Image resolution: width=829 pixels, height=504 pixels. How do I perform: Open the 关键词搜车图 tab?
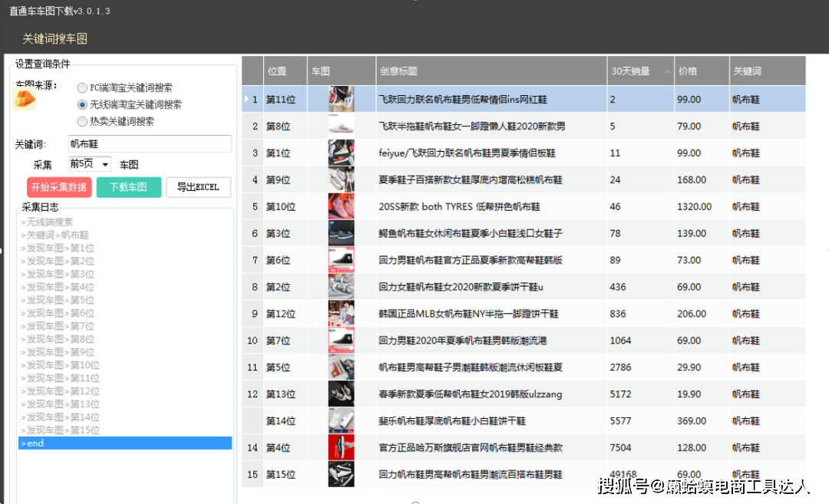click(x=54, y=38)
